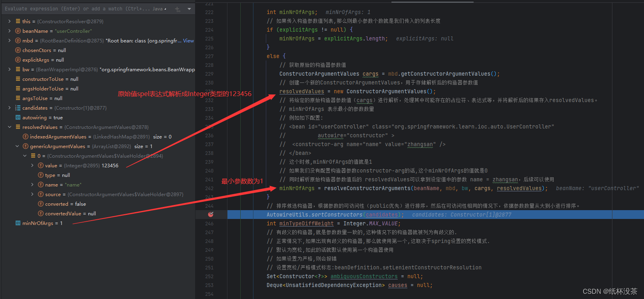644x299 pixels.
Task: Click the inline hint 'candidates: Constructor[1]@2877'
Action: [461, 215]
